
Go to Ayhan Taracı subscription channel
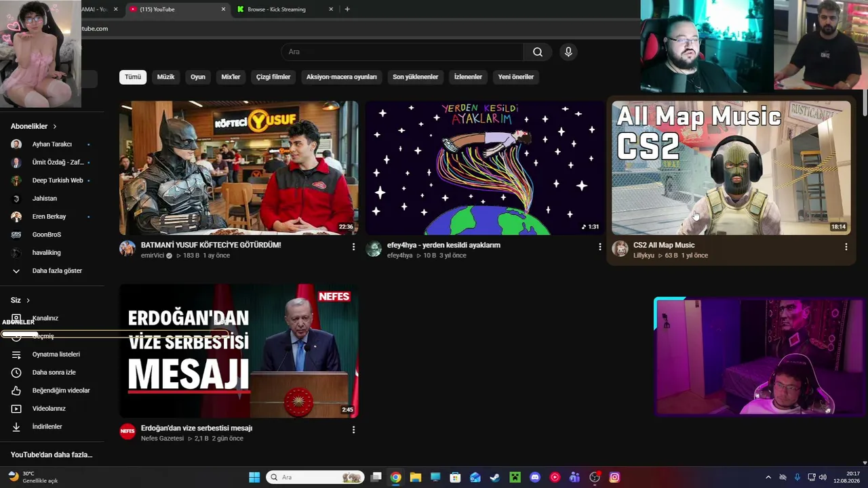pos(52,144)
